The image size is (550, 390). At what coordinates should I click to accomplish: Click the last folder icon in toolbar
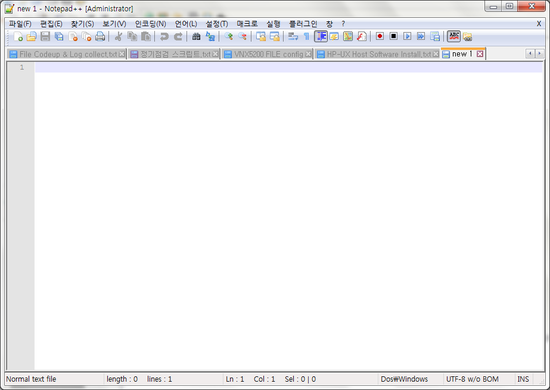coord(467,36)
